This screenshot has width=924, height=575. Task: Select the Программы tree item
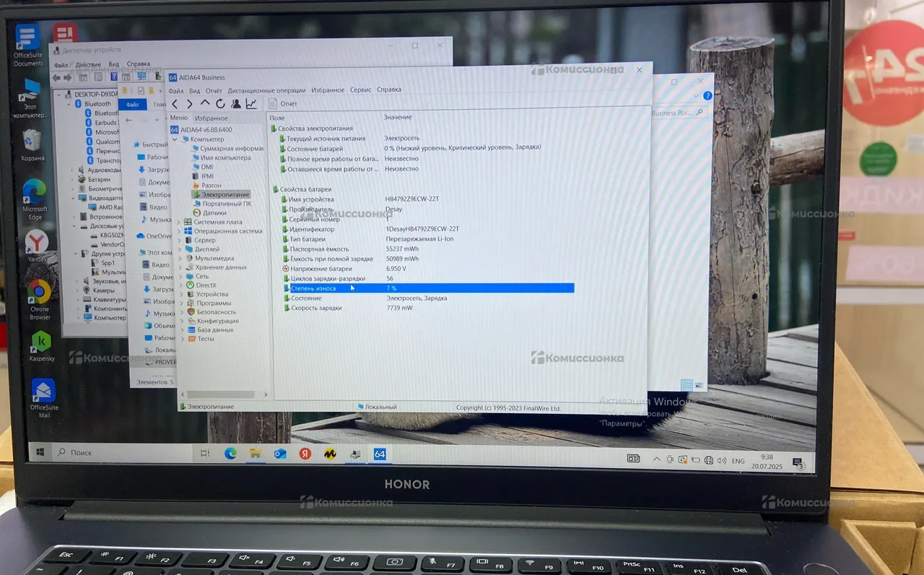coord(209,303)
